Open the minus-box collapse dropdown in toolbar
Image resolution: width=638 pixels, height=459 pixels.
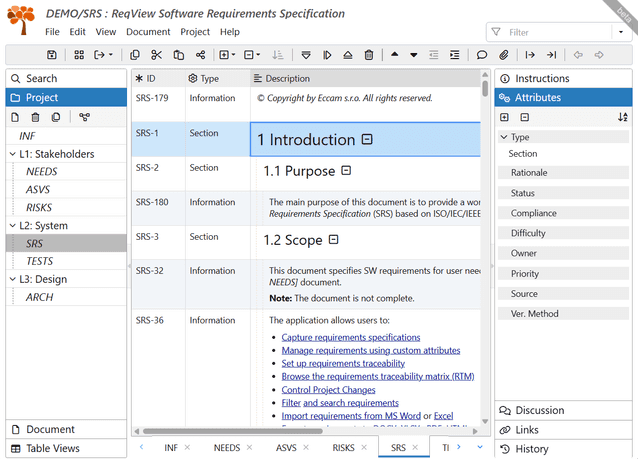[x=252, y=55]
